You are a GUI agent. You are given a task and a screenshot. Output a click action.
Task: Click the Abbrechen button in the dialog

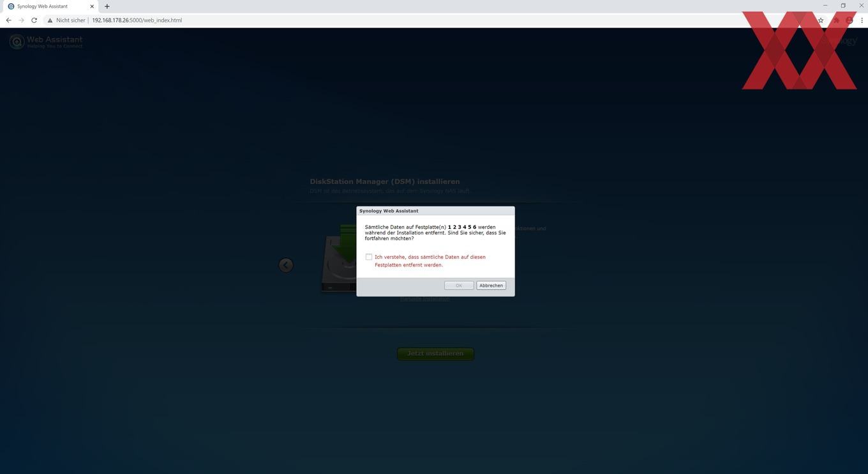(491, 286)
